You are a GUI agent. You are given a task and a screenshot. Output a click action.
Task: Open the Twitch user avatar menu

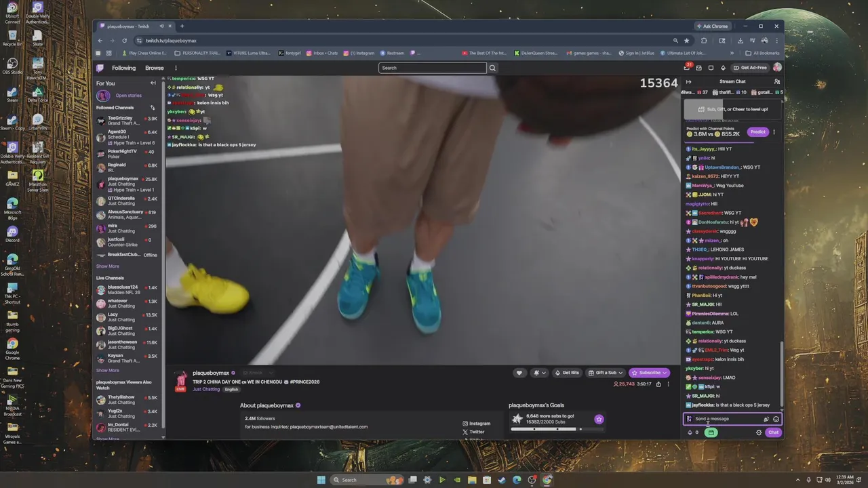point(777,67)
